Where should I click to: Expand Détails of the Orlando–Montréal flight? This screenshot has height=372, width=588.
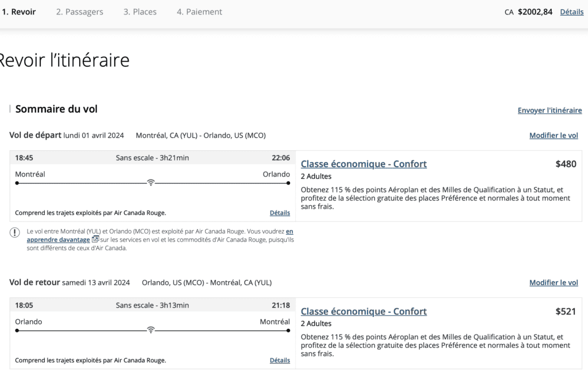(x=280, y=361)
